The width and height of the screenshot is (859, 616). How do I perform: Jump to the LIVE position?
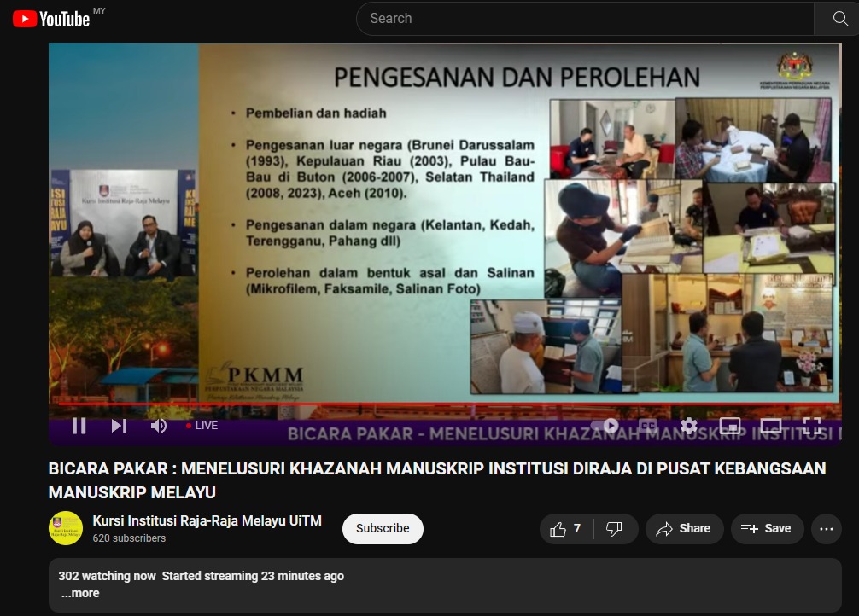pyautogui.click(x=202, y=425)
